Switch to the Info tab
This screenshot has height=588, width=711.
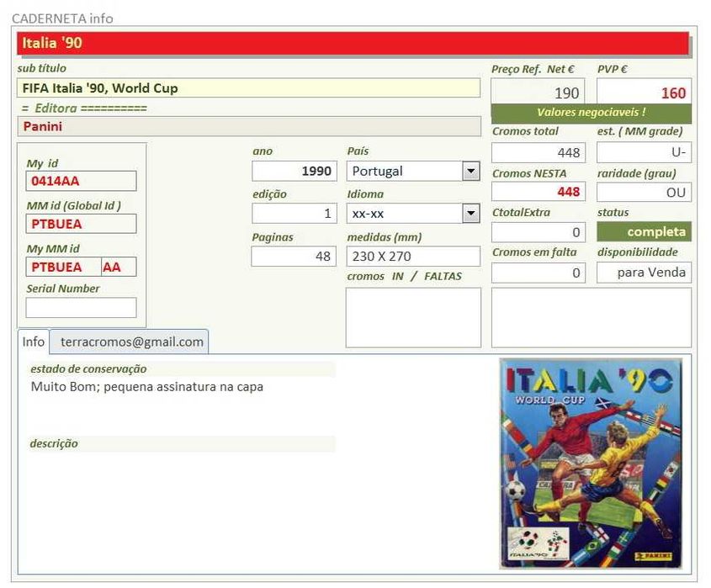click(34, 342)
